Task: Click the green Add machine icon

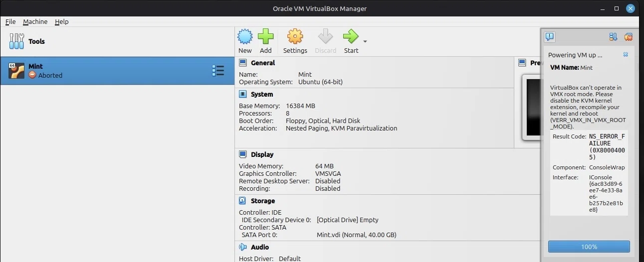Action: (266, 36)
